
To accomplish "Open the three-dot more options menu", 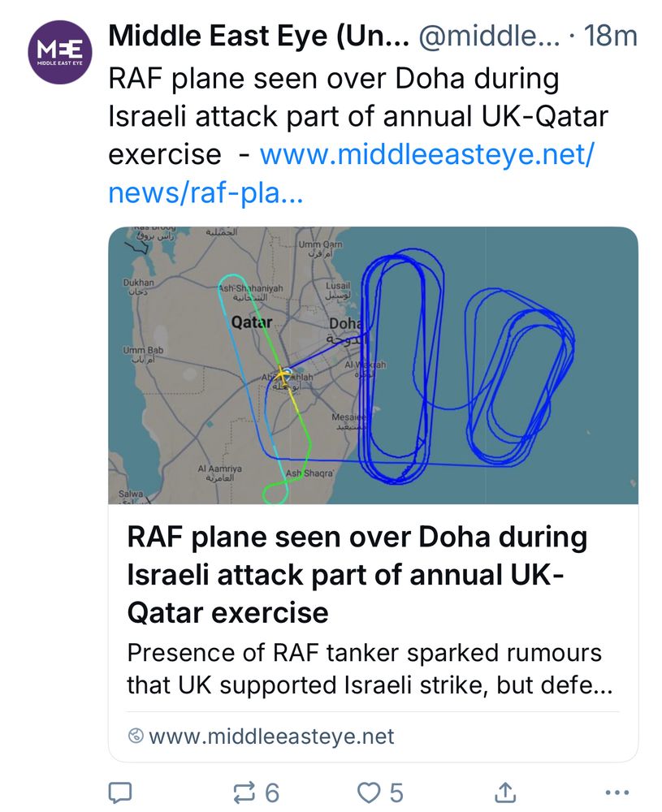I will point(618,792).
